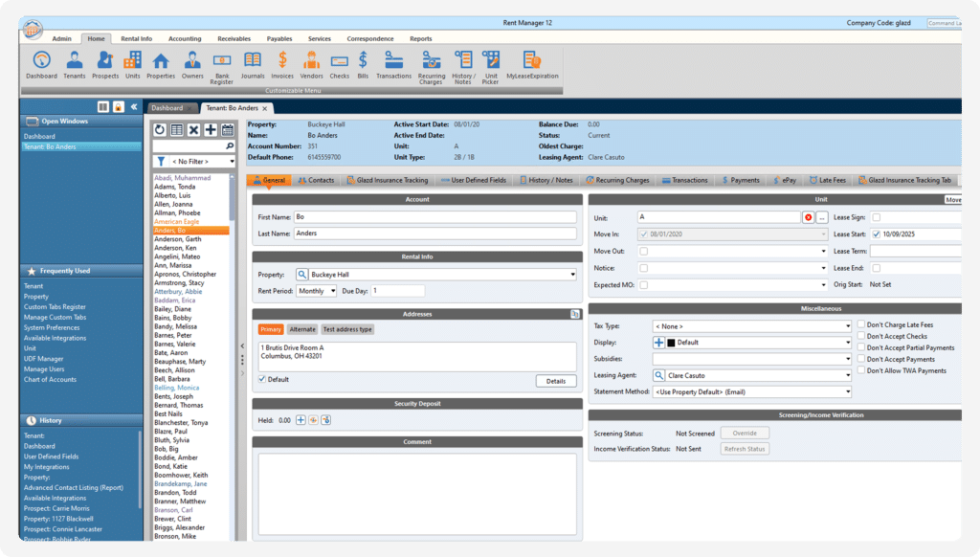The height and width of the screenshot is (557, 980).
Task: Click the calendar icon above tenant list
Action: (228, 129)
